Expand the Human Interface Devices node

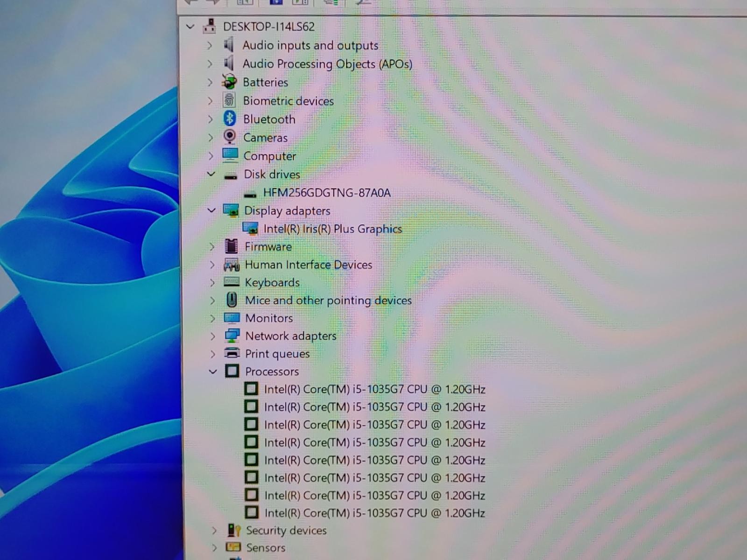pos(212,265)
